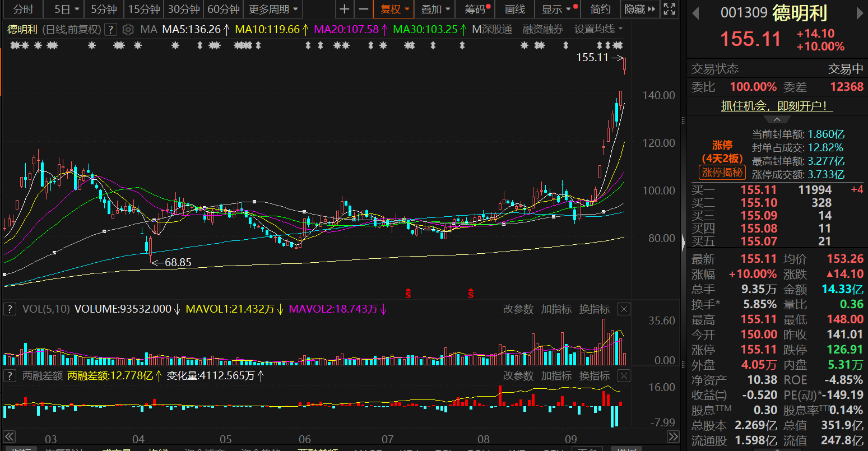Select 60分钟 period tab

click(223, 9)
